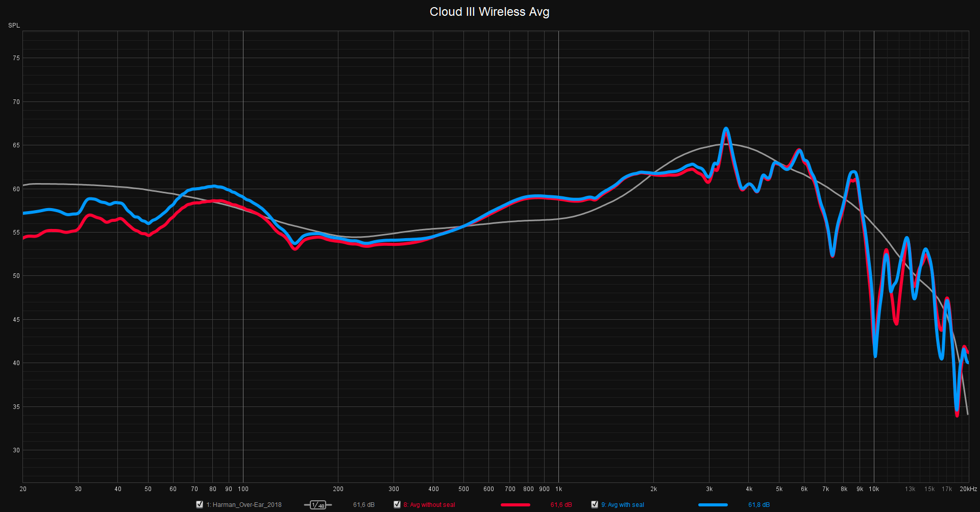Click the 75 dB tick on SPL axis
This screenshot has width=980, height=512.
coord(16,58)
